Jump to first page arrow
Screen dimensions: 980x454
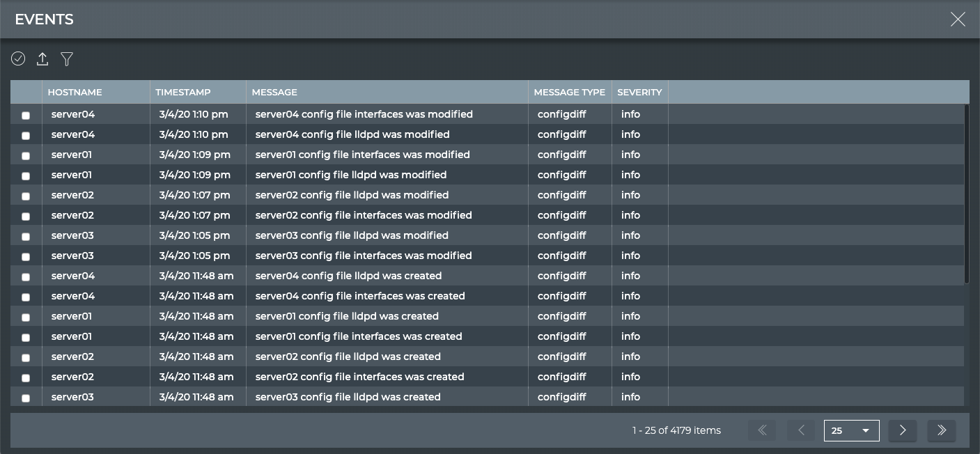pos(762,430)
